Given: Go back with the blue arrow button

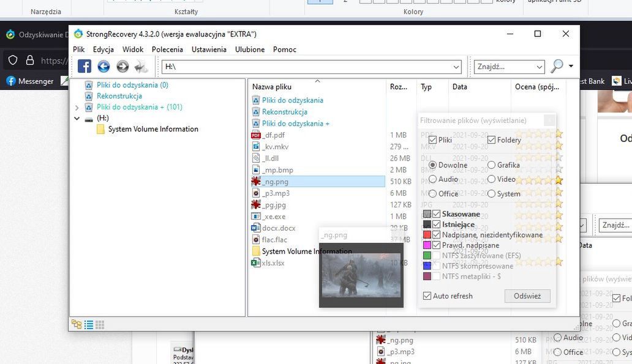Looking at the screenshot, I should click(103, 66).
